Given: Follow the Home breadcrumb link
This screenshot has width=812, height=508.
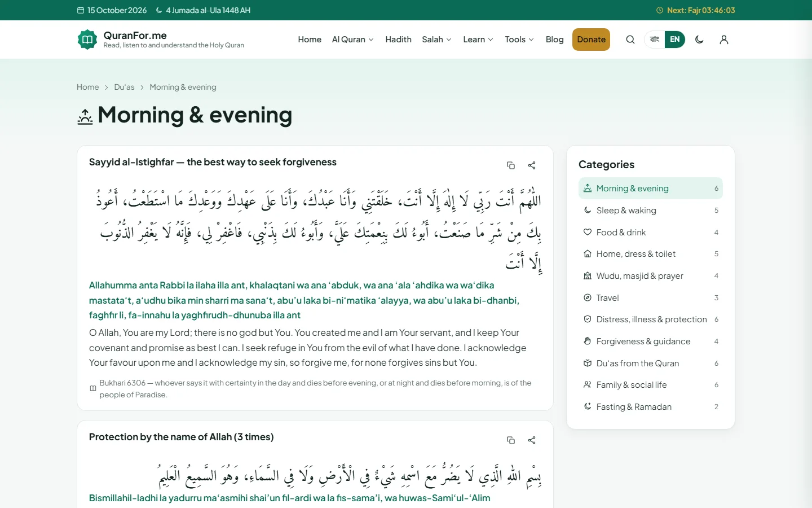Looking at the screenshot, I should (x=88, y=87).
